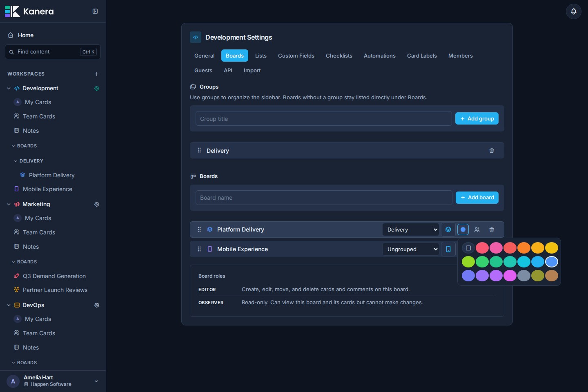Image resolution: width=588 pixels, height=392 pixels.
Task: Switch to the Lists tab
Action: click(x=261, y=56)
